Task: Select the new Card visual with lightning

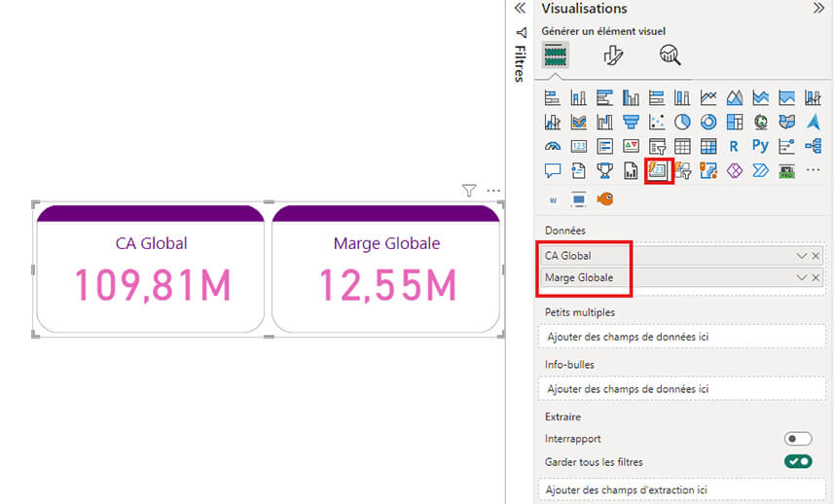Action: point(657,170)
